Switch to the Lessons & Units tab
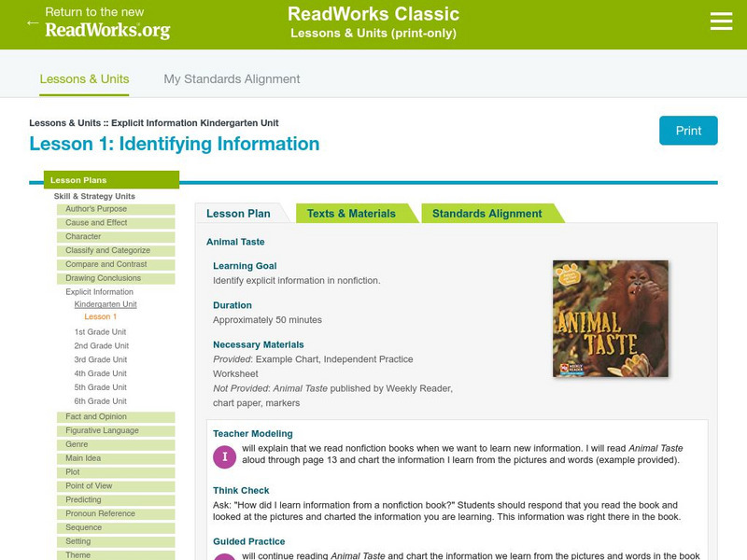Screen dimensions: 747x560 [x=84, y=79]
